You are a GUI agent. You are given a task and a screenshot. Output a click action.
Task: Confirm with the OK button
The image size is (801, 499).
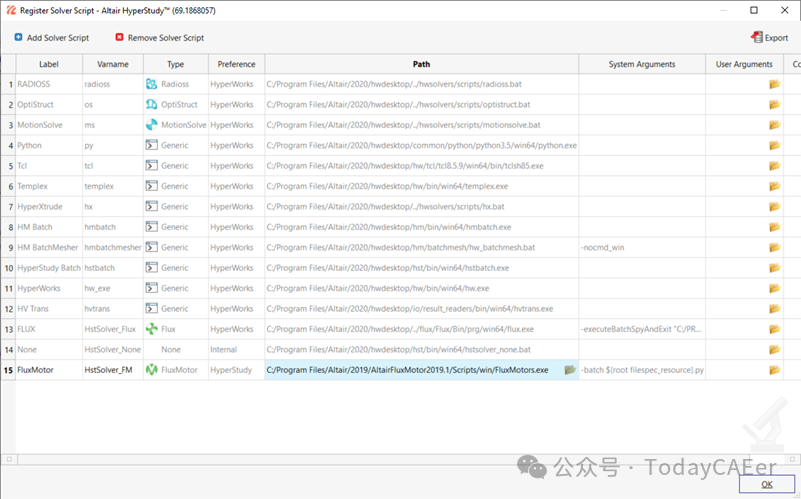click(x=767, y=484)
